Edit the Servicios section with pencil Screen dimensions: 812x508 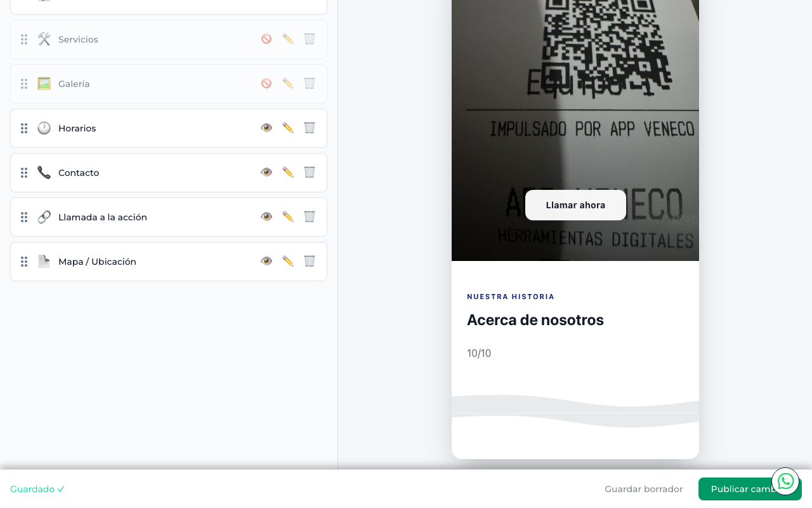[288, 39]
